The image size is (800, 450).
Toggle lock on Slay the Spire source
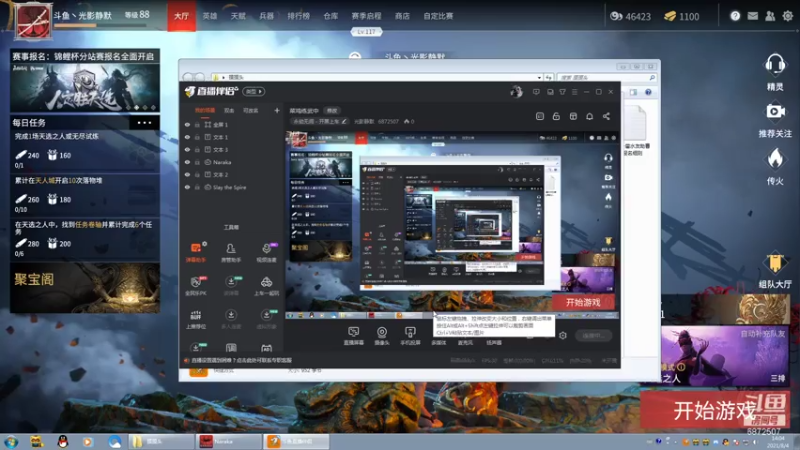[197, 187]
